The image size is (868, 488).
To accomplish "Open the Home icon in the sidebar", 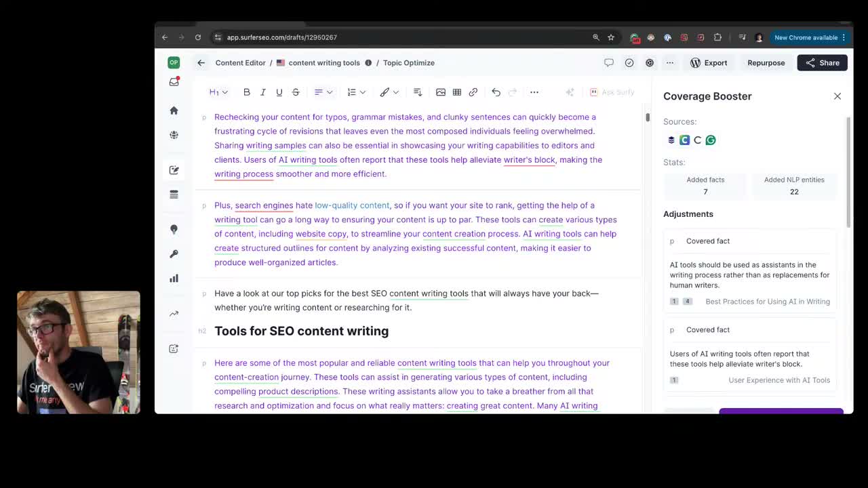I will pos(174,110).
